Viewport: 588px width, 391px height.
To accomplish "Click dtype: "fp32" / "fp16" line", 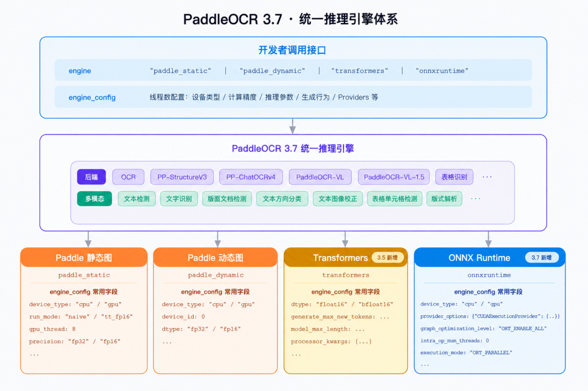I will tap(201, 329).
